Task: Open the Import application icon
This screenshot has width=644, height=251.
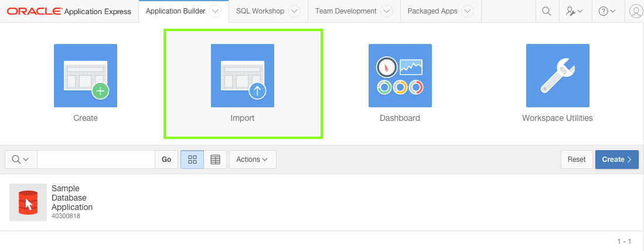Action: (x=243, y=76)
